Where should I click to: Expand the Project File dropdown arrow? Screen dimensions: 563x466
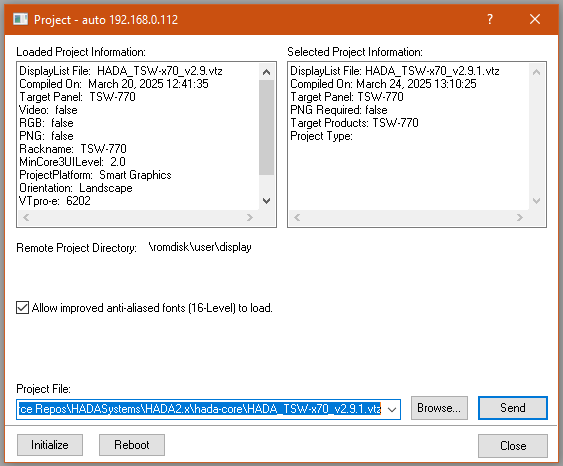(392, 409)
